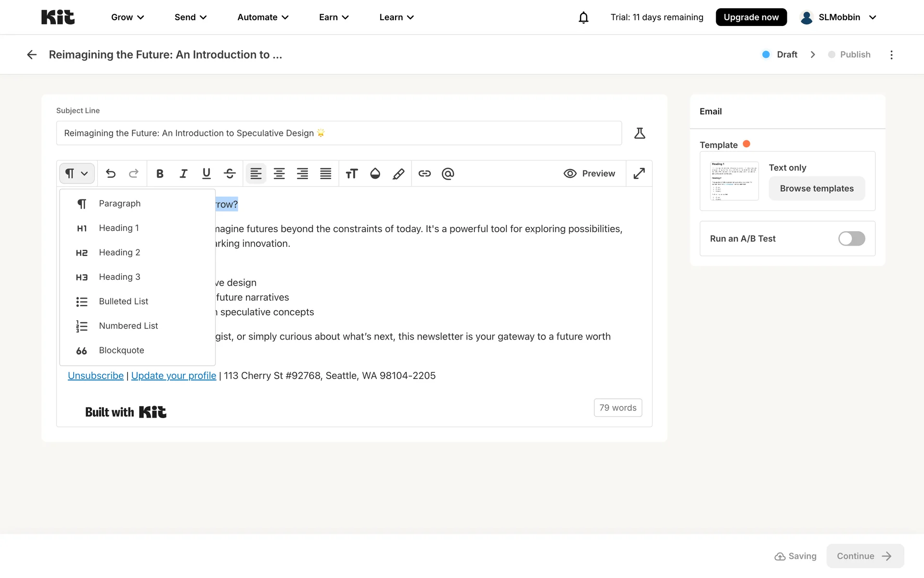Viewport: 924px width, 578px height.
Task: Click the undo arrow icon
Action: (x=111, y=173)
